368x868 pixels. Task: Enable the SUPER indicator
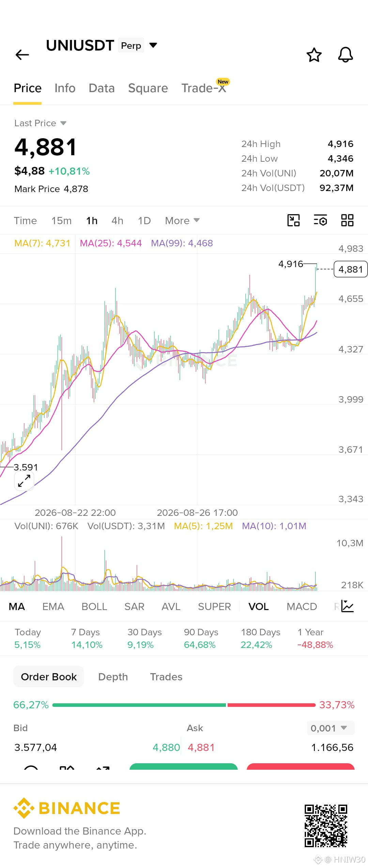(x=214, y=606)
